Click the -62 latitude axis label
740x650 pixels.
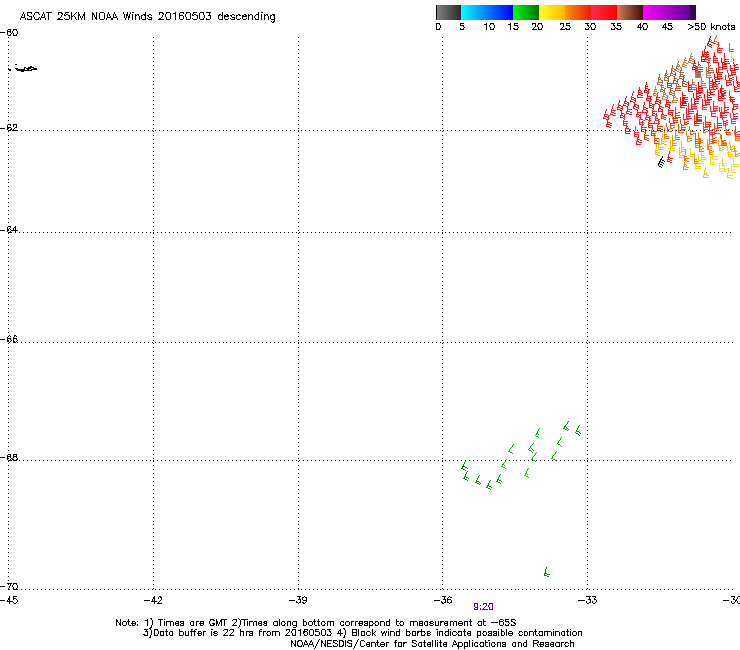click(x=9, y=128)
